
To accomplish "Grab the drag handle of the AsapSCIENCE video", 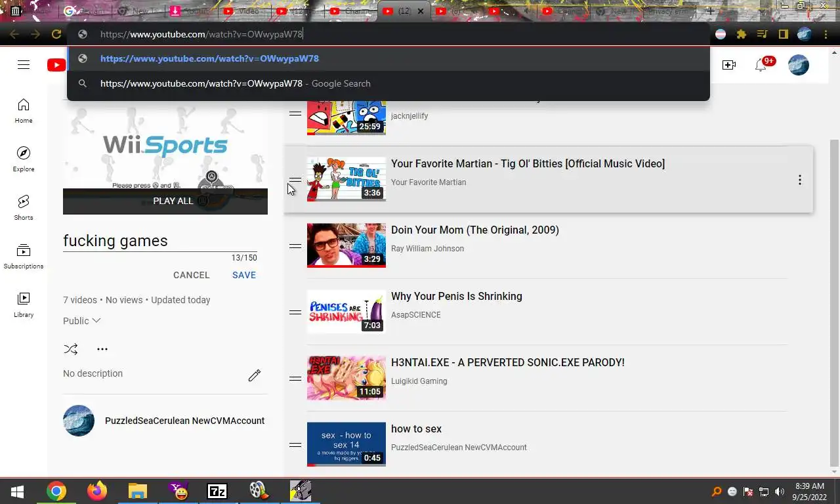I will point(295,312).
